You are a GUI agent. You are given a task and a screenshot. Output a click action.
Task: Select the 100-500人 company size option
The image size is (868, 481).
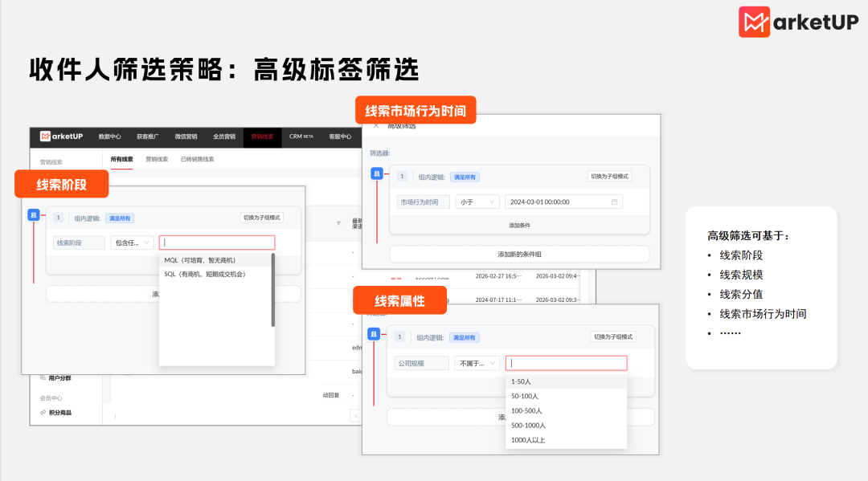(x=527, y=410)
